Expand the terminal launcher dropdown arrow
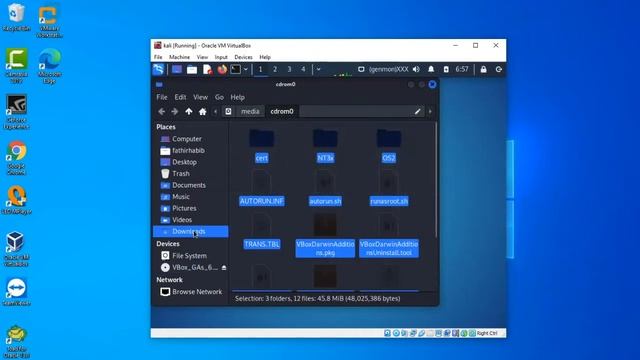The width and height of the screenshot is (640, 360). pos(246,69)
